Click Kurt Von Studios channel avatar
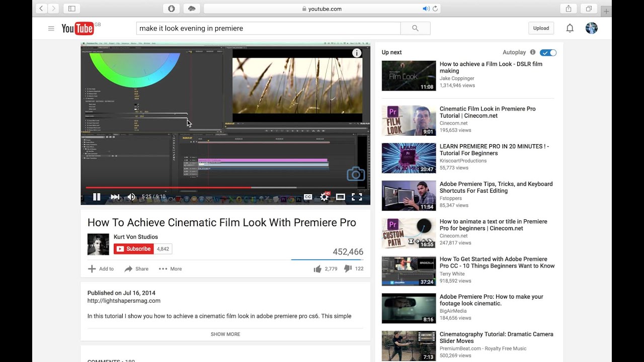This screenshot has height=362, width=644. tap(98, 244)
